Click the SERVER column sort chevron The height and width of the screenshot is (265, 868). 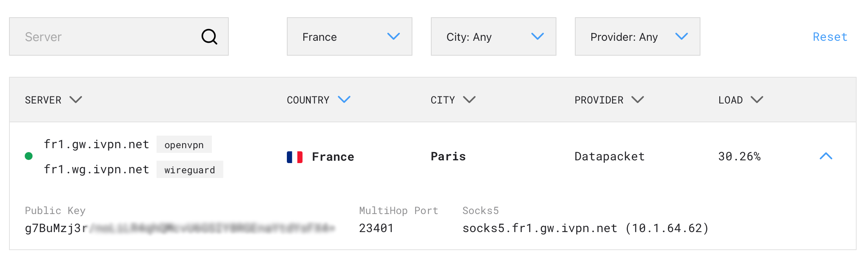(76, 100)
